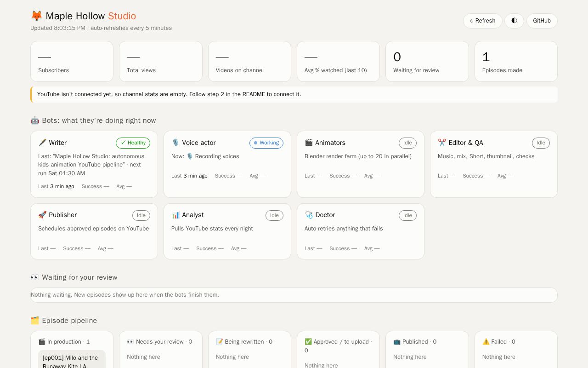588x368 pixels.
Task: Click the Episodes made stat card
Action: (x=516, y=62)
